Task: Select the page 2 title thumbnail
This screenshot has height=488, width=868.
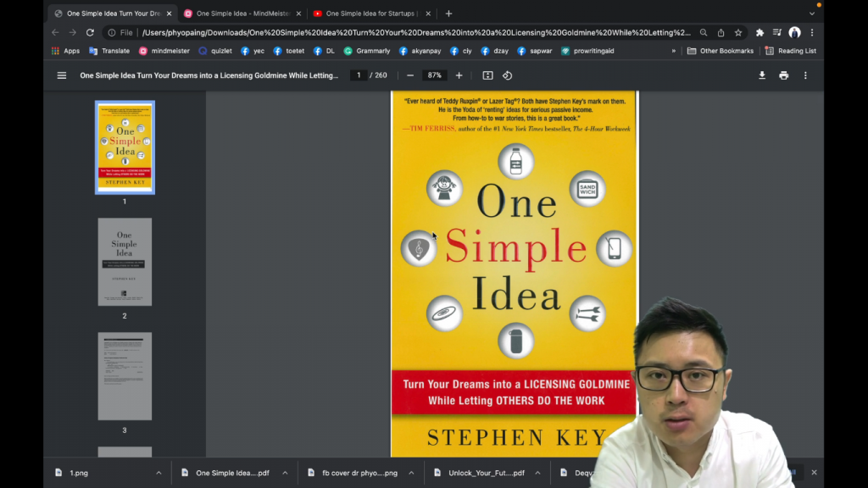Action: click(x=125, y=262)
